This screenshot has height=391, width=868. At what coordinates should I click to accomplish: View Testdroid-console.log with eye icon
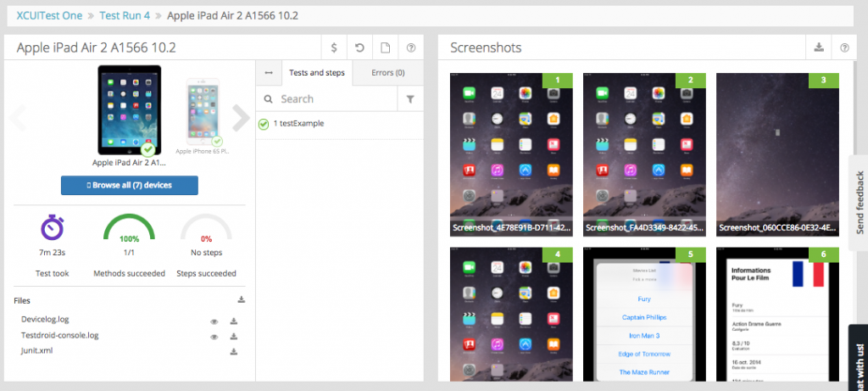coord(214,337)
